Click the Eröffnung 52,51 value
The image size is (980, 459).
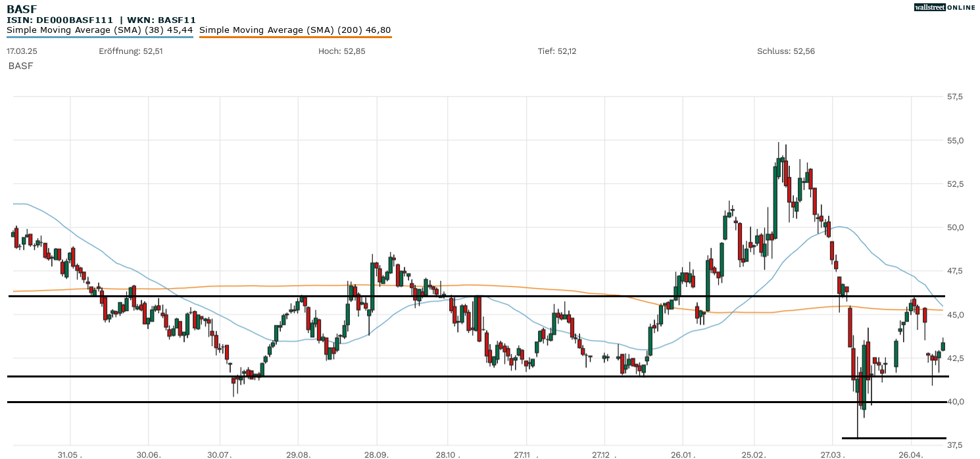[x=130, y=51]
